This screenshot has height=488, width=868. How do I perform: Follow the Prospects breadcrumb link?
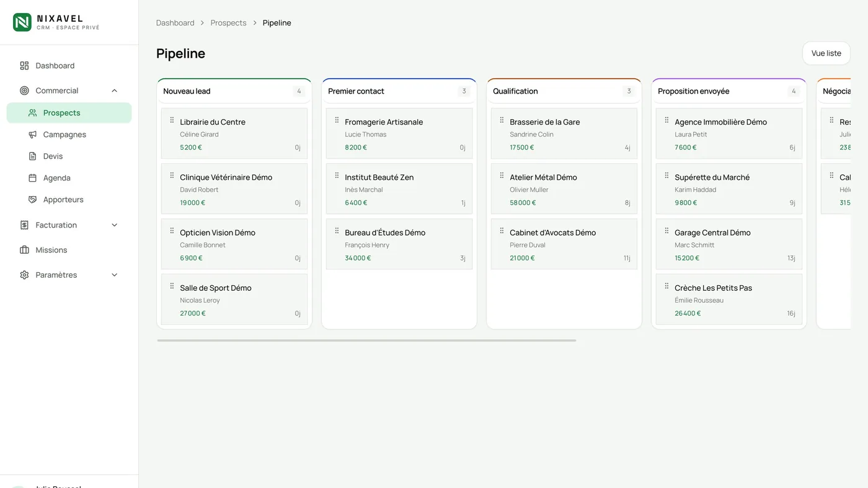[228, 23]
